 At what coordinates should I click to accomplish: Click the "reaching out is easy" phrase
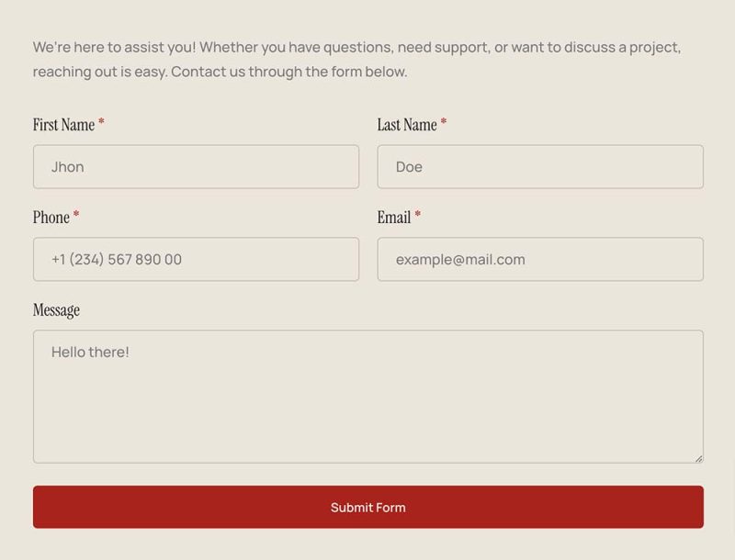99,72
